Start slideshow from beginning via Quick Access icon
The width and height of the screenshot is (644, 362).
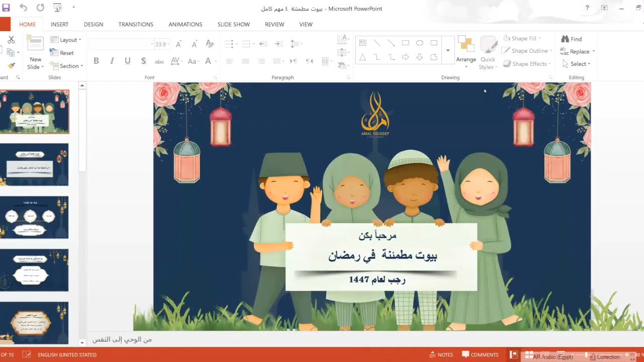tap(57, 8)
